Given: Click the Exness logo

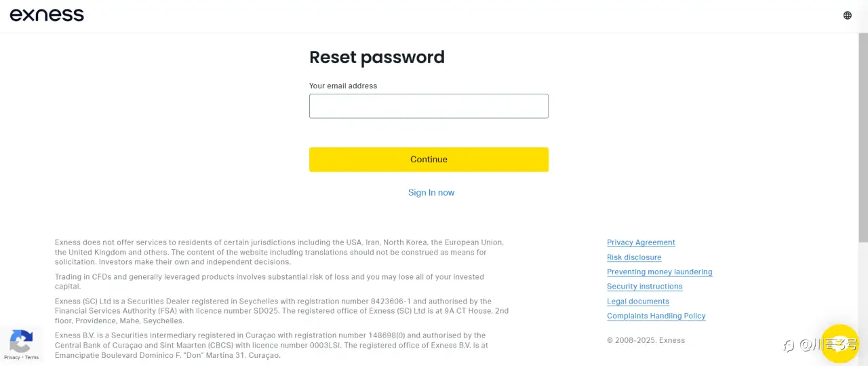Looking at the screenshot, I should click(x=47, y=15).
